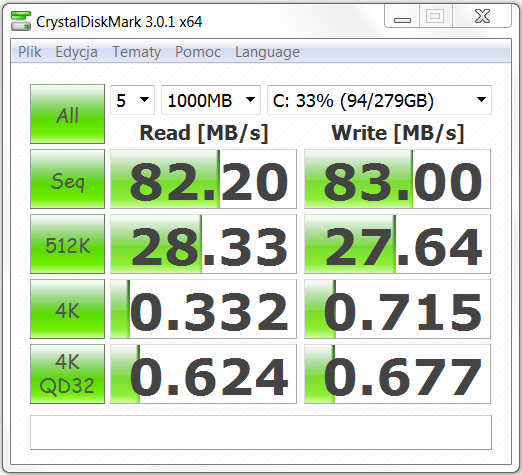Viewport: 522px width, 475px height.
Task: Minimize the CrystalDiskMark window
Action: tap(402, 17)
